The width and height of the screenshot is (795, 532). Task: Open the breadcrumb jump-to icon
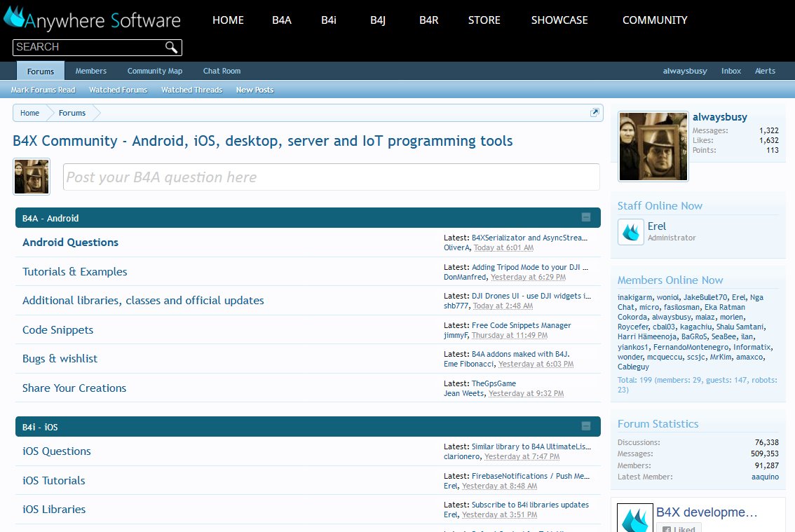[x=594, y=113]
